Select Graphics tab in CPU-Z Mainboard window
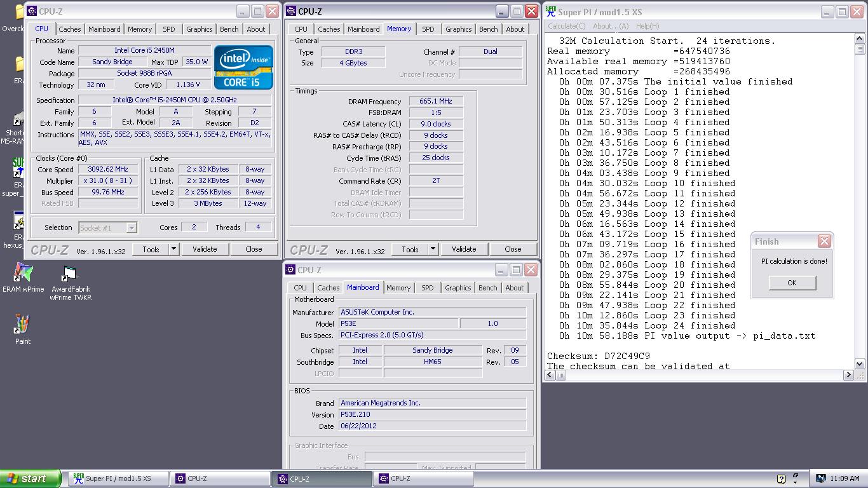 click(458, 288)
